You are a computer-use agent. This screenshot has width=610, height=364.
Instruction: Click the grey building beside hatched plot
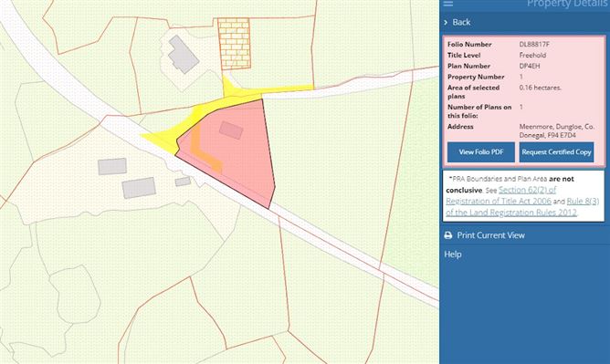click(x=184, y=55)
